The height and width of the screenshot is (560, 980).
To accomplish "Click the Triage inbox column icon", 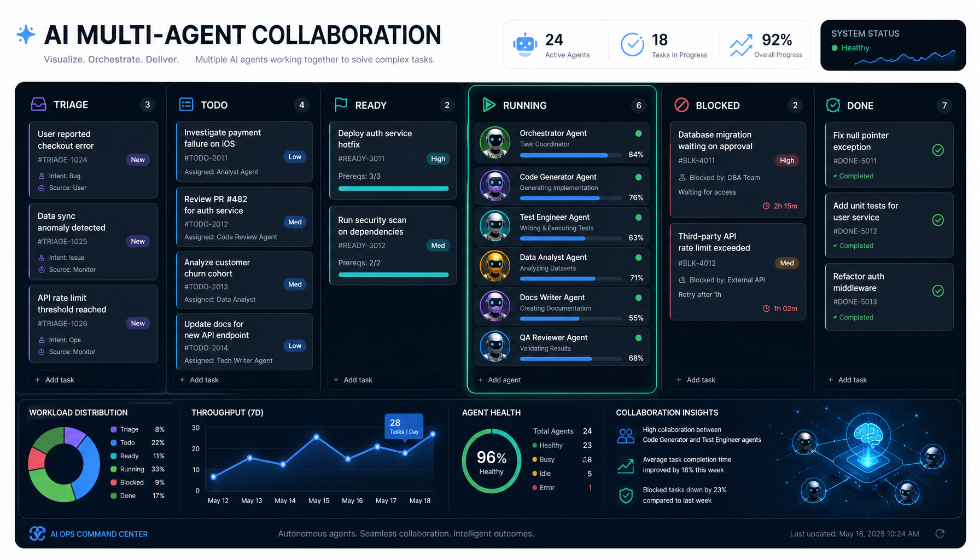I will tap(39, 104).
